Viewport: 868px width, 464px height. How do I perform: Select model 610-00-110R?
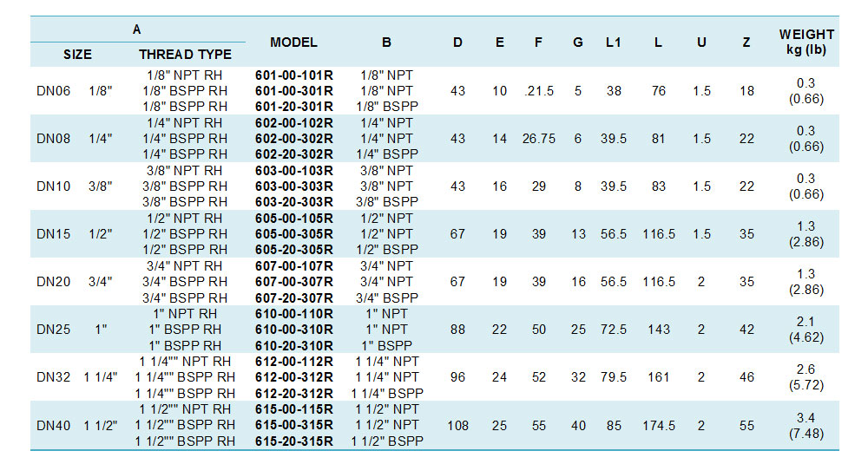coord(294,314)
